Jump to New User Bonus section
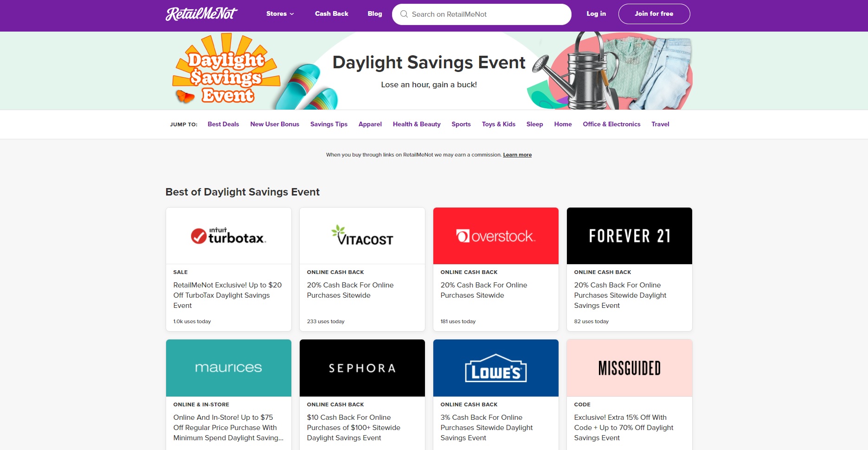Screen dimensions: 868x450 (x=275, y=124)
